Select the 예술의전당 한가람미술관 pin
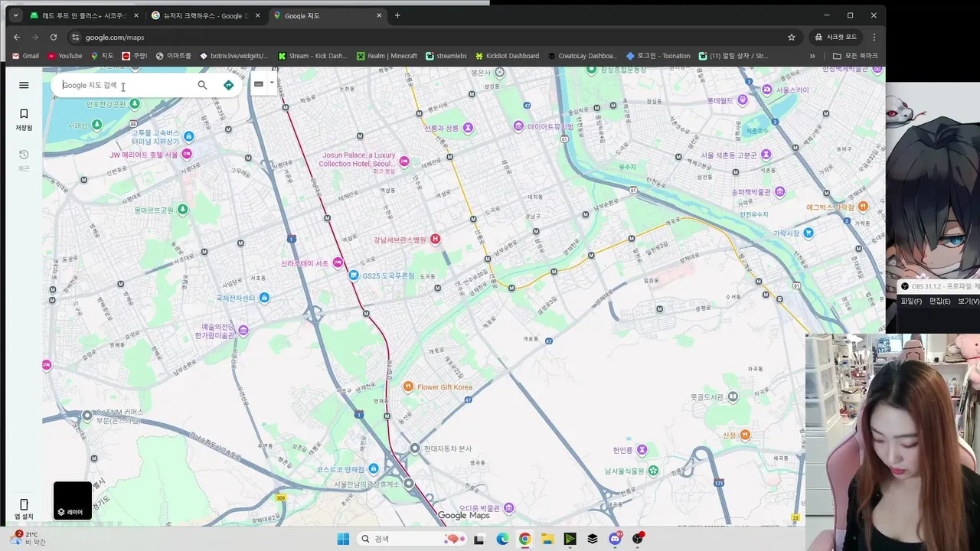This screenshot has height=551, width=980. pos(243,331)
